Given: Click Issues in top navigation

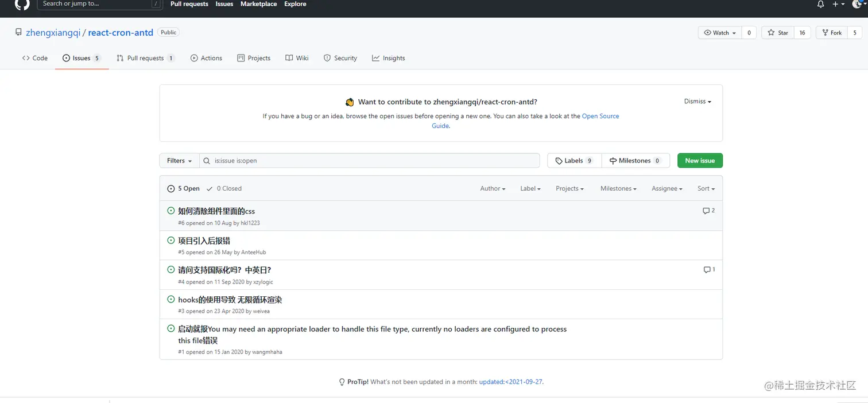Looking at the screenshot, I should [224, 4].
